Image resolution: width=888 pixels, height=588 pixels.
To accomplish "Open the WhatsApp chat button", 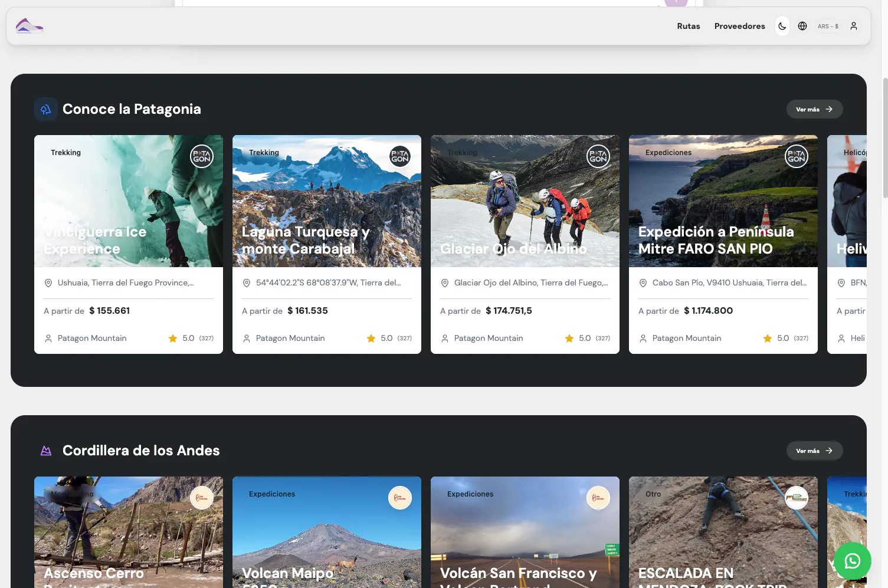I will coord(853,561).
